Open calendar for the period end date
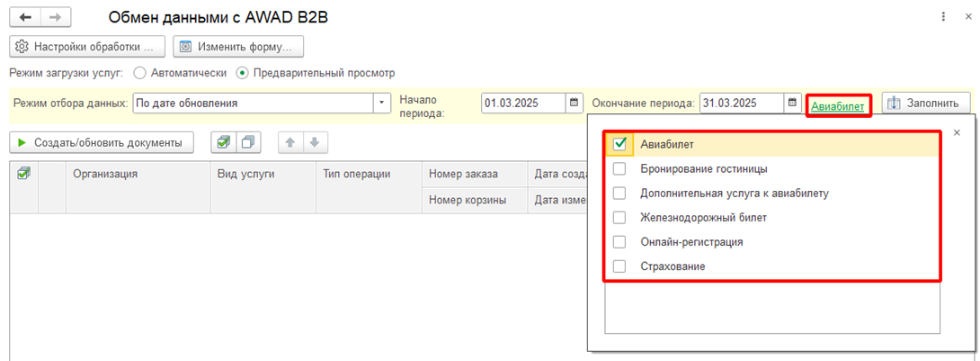Screen dimensions: 980x361 coord(791,103)
